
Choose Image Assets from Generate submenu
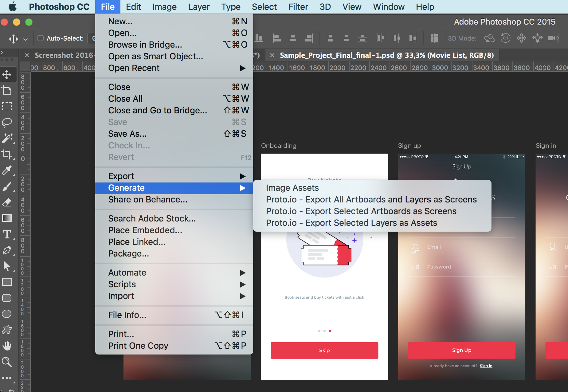(372, 188)
